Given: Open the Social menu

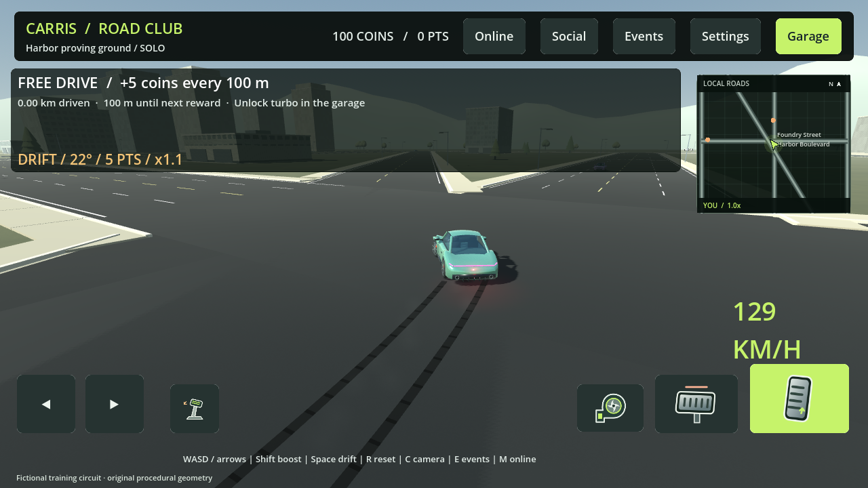Looking at the screenshot, I should [569, 37].
